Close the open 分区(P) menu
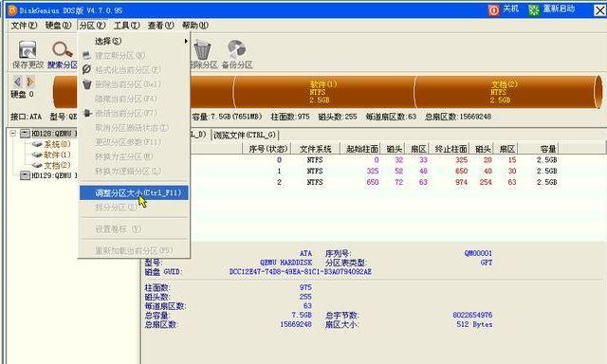 [x=92, y=26]
